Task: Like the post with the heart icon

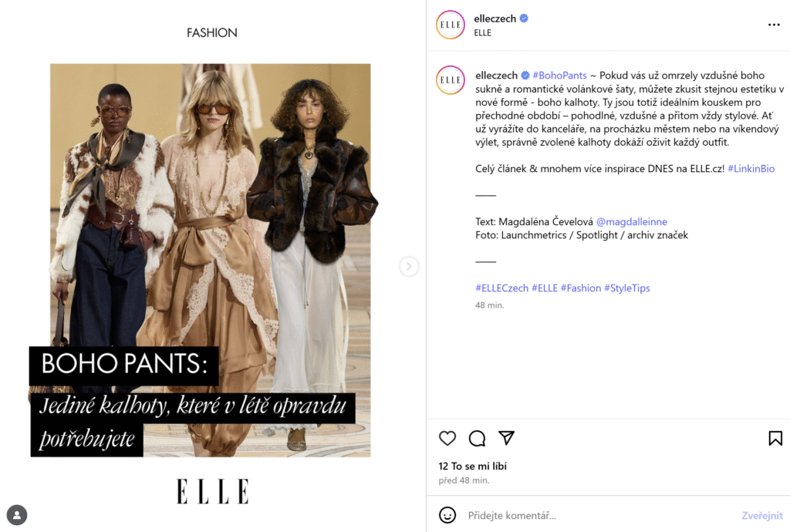Action: pos(447,439)
